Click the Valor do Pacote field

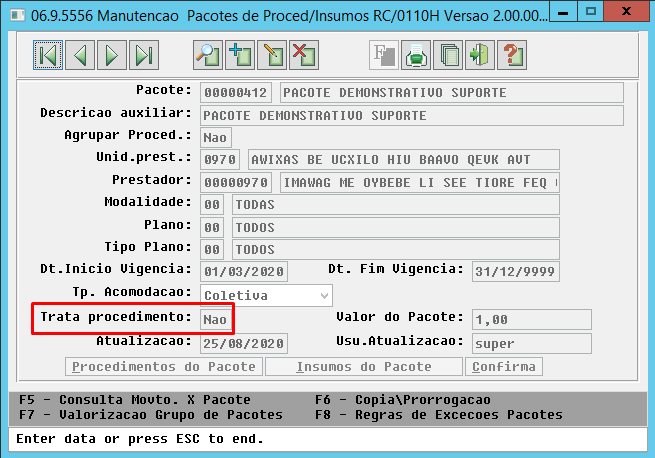pos(532,320)
